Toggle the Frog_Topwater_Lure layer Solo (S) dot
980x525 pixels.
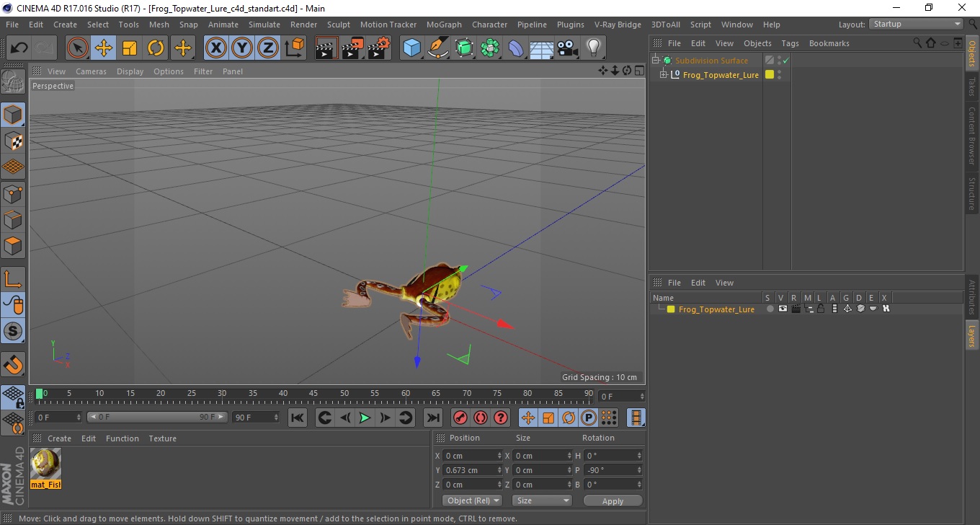pyautogui.click(x=770, y=309)
